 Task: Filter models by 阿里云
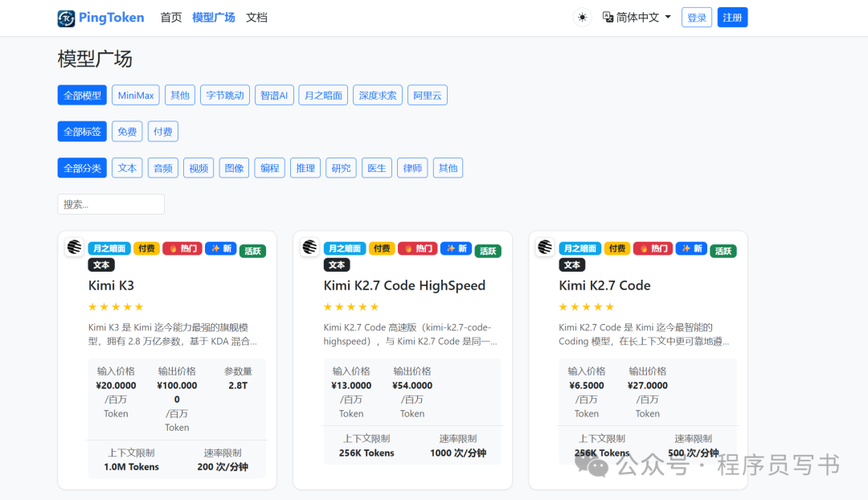click(x=428, y=95)
